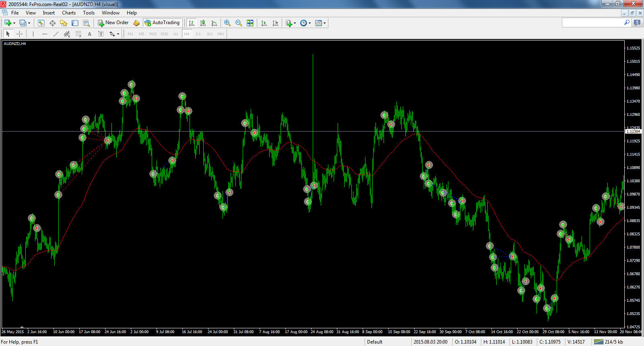Click the Default profile in status bar
Screen dimensions: 644x346
(375, 342)
